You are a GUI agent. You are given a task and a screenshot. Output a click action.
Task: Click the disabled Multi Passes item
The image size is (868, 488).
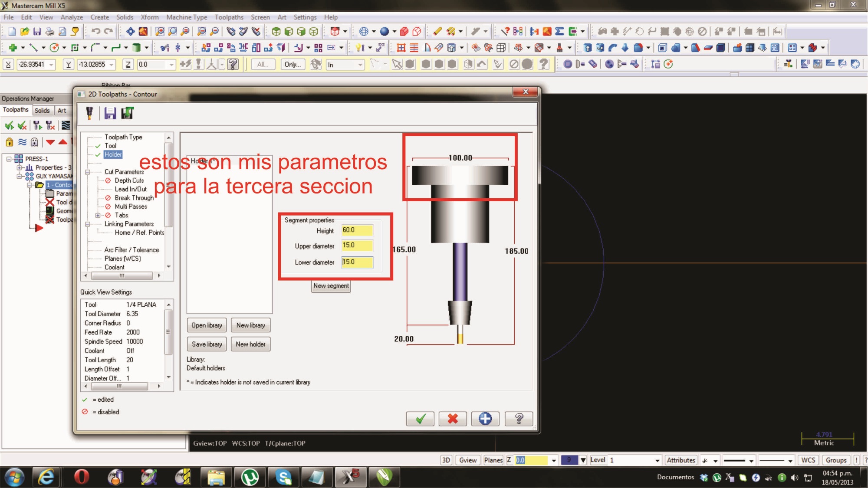point(131,206)
